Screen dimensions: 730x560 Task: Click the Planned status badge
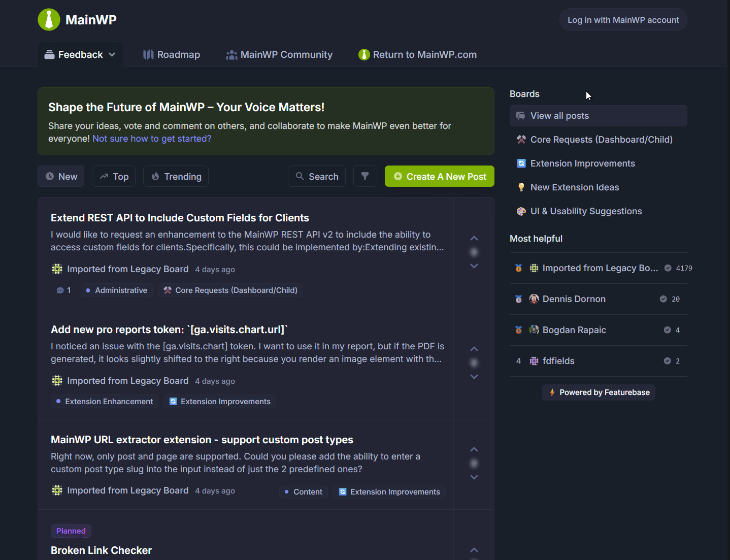point(71,531)
